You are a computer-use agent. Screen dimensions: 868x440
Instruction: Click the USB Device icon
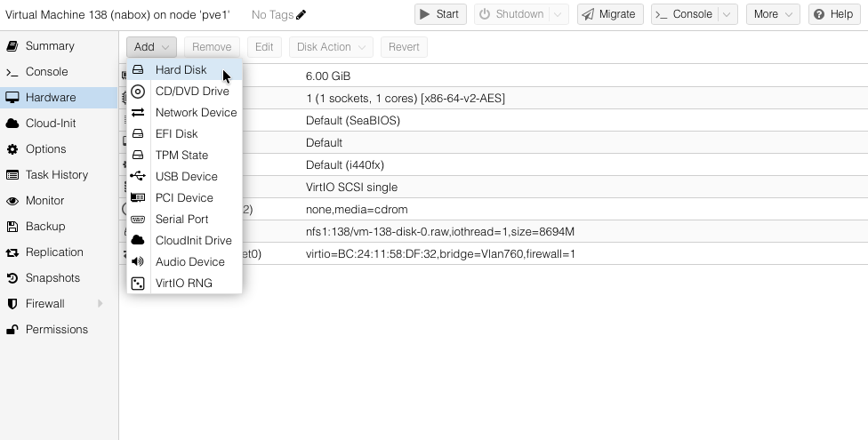[138, 177]
